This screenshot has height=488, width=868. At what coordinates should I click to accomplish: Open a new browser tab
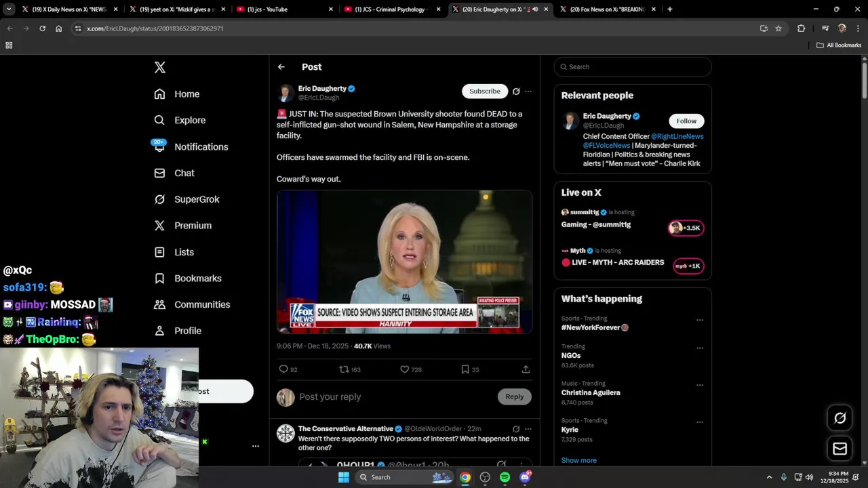[x=670, y=9]
